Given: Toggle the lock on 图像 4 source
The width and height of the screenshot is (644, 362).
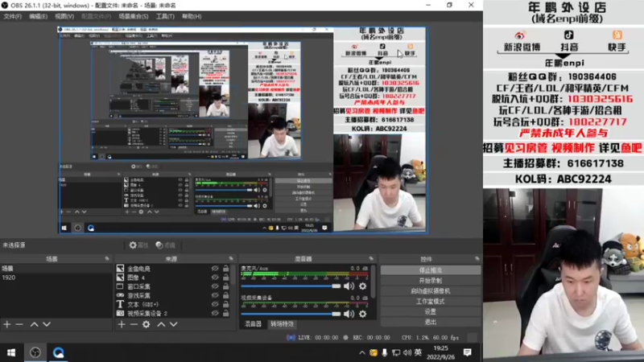Looking at the screenshot, I should click(226, 278).
